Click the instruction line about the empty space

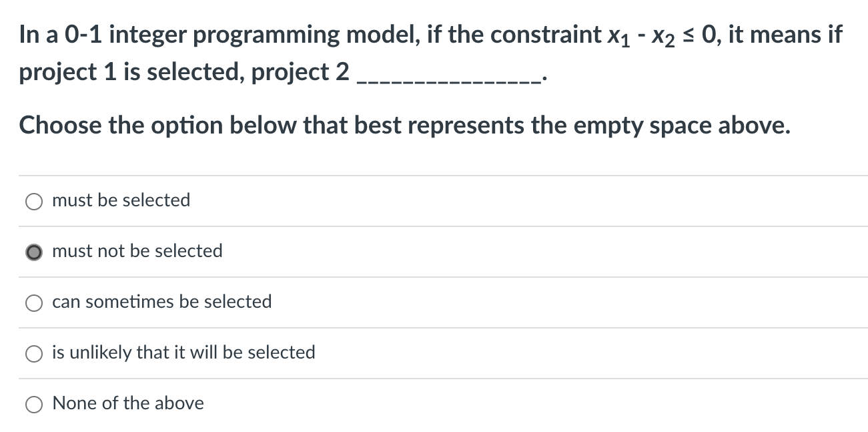(x=404, y=126)
